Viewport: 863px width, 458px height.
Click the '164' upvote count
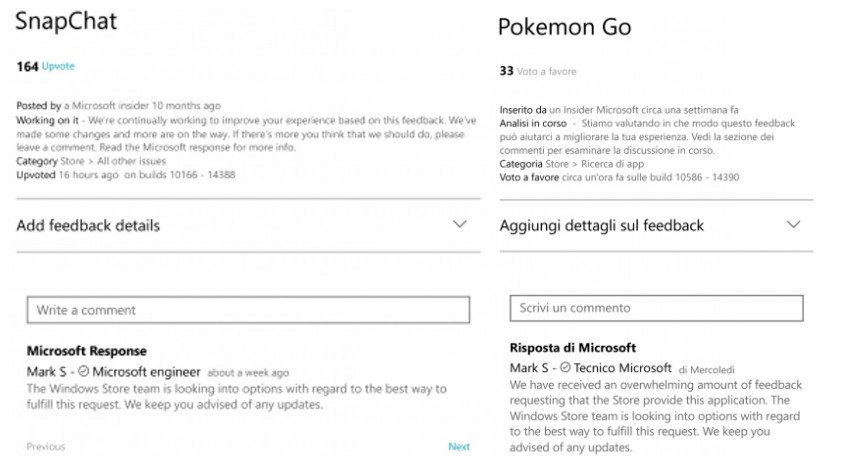click(27, 67)
